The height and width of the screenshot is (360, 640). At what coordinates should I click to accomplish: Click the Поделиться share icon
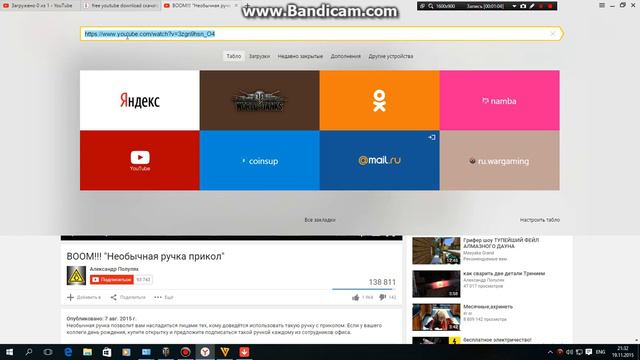tap(114, 297)
